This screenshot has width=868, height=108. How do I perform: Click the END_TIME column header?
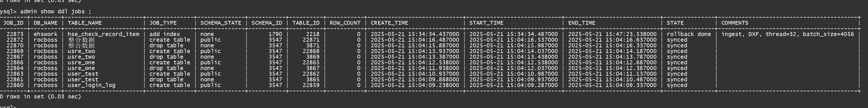coord(582,23)
